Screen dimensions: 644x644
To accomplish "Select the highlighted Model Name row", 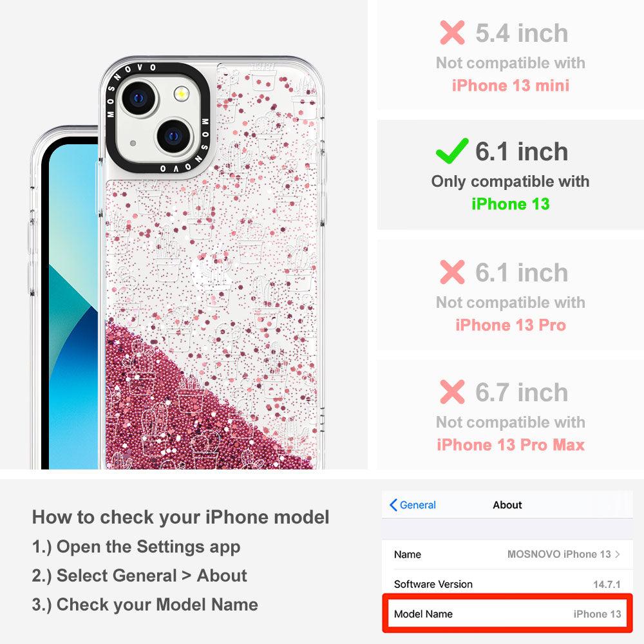I will click(x=507, y=614).
